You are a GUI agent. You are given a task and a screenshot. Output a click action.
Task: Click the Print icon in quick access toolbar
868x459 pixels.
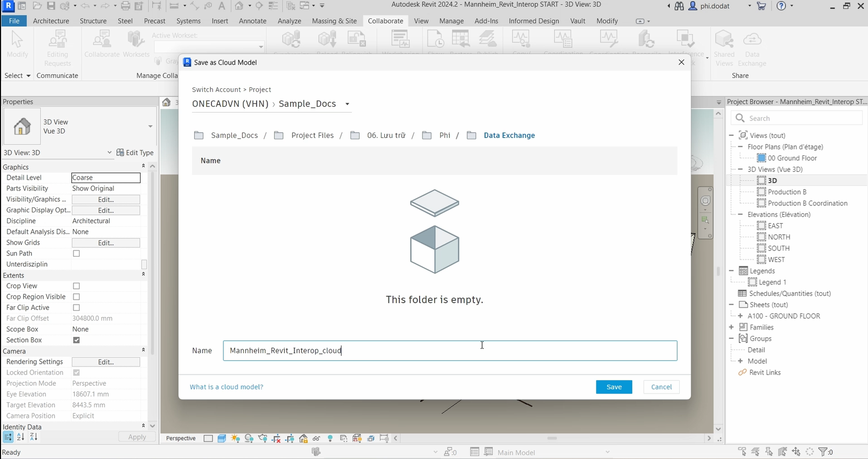pyautogui.click(x=126, y=6)
